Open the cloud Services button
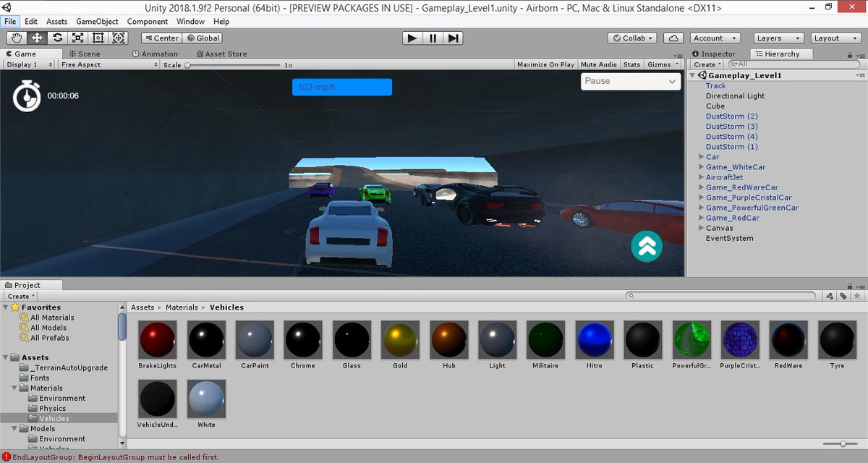The image size is (868, 463). (x=673, y=38)
